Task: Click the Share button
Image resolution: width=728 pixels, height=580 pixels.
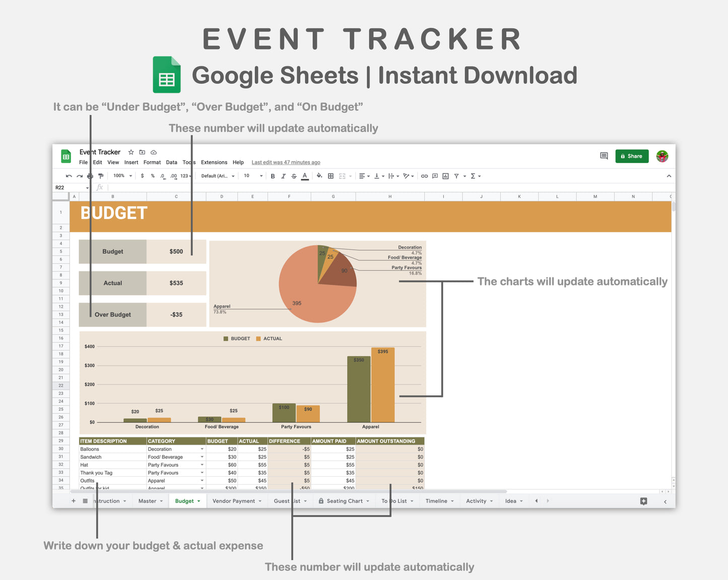Action: [x=632, y=156]
